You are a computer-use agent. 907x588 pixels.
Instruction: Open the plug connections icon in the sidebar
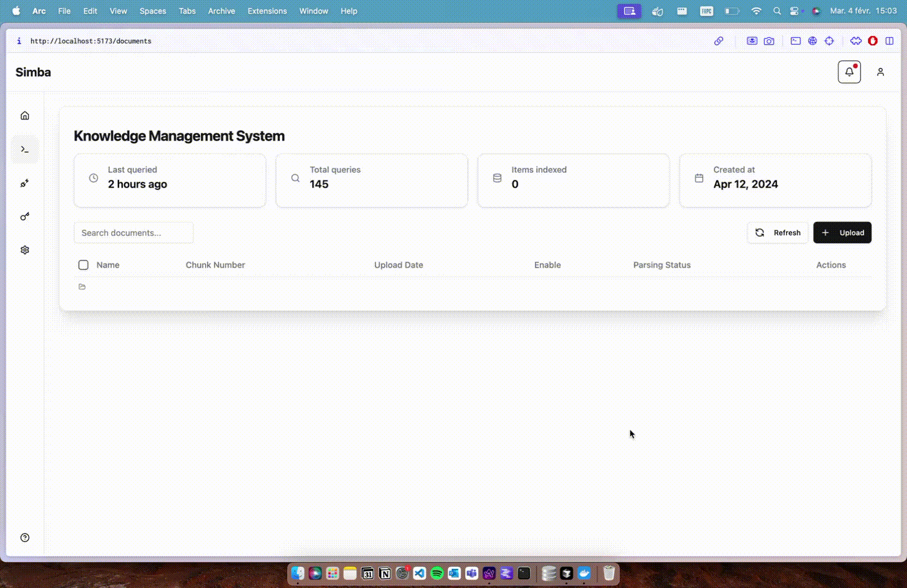25,183
